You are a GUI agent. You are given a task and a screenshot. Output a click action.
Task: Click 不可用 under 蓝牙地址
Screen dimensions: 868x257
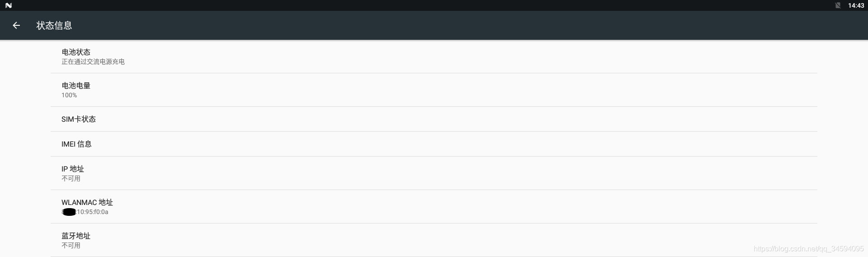[x=71, y=245]
